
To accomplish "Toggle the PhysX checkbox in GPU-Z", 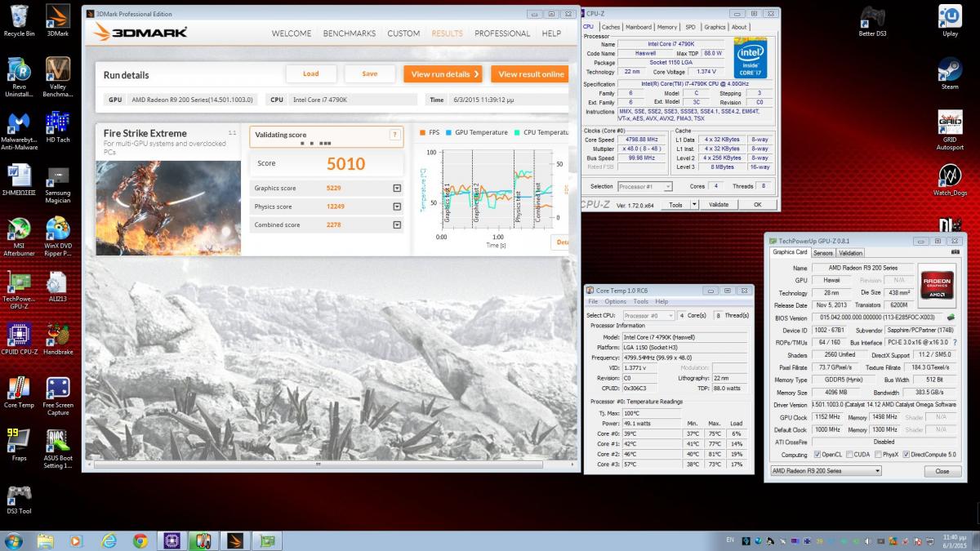I will click(878, 455).
